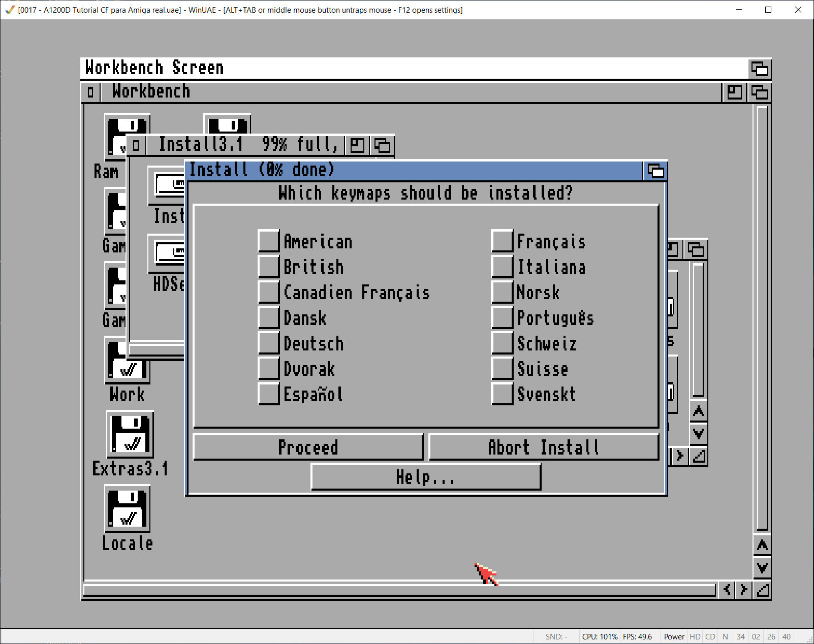
Task: Click the Install dialog title bar
Action: point(416,171)
